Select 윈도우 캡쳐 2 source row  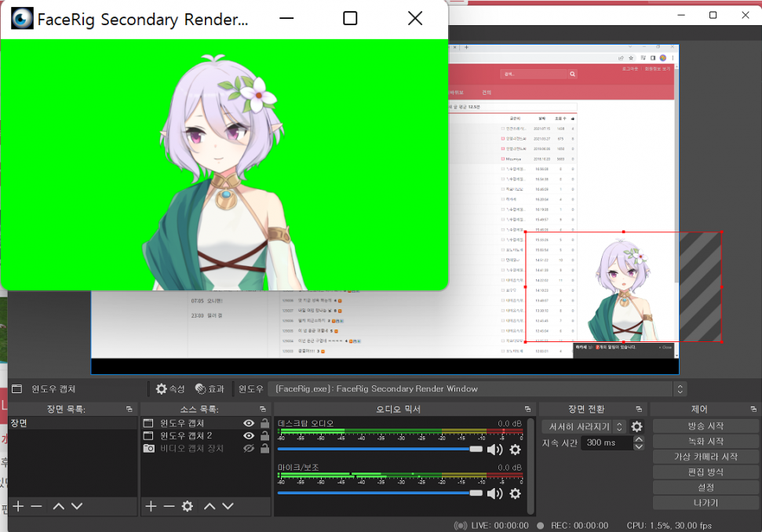click(206, 435)
